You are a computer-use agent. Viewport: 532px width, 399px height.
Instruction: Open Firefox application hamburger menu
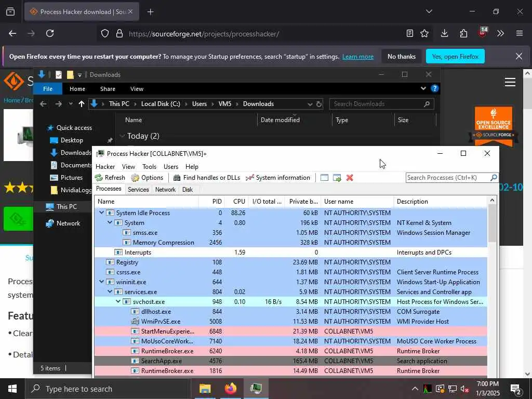coord(520,33)
